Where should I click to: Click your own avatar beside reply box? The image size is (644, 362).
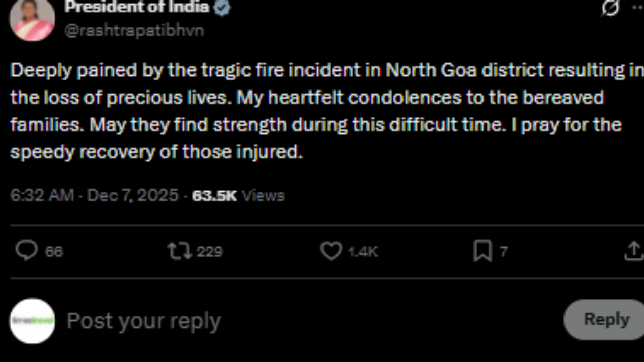click(32, 321)
